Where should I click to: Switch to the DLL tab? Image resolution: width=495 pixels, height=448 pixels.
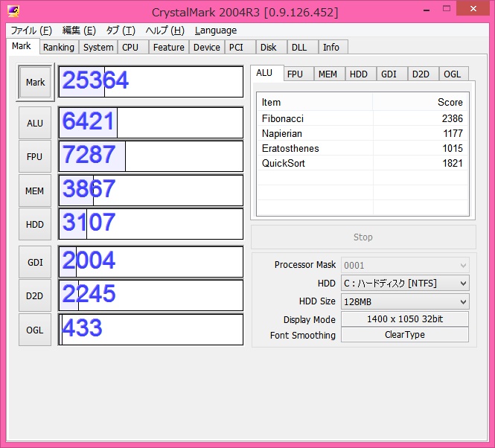302,47
